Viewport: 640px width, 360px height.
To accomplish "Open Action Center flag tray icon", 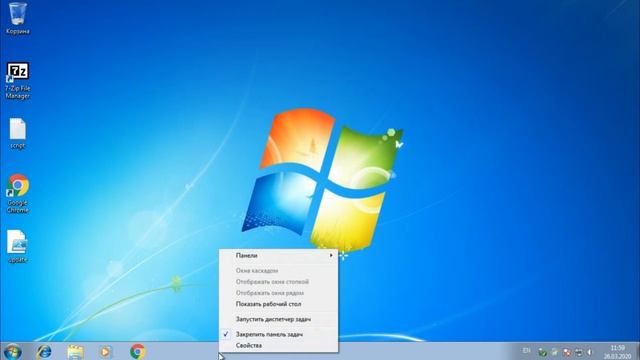I will coord(554,352).
